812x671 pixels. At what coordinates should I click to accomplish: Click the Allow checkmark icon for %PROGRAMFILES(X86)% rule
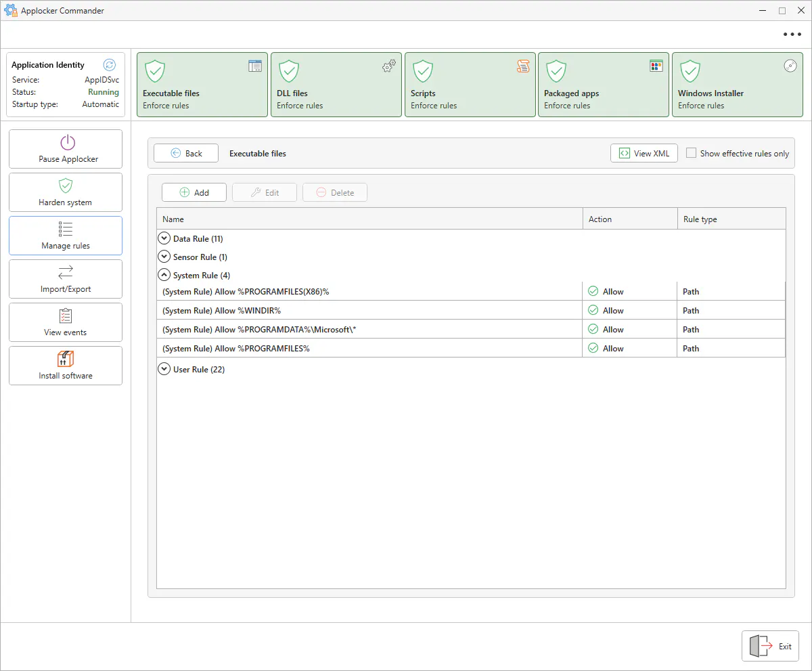[593, 291]
